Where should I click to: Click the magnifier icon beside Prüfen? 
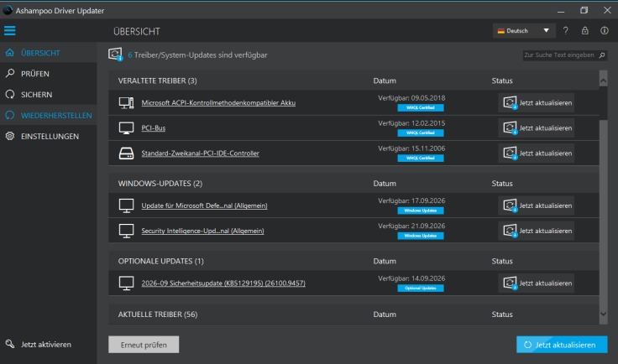[10, 73]
